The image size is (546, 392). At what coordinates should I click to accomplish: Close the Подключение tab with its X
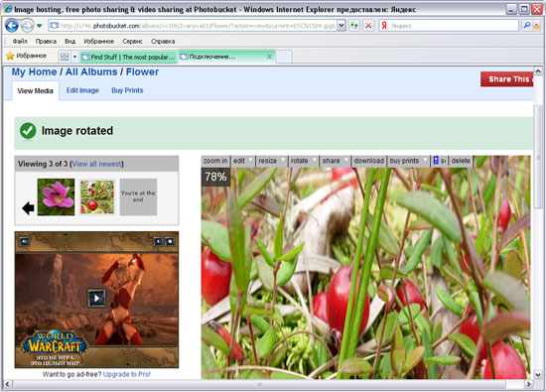(x=269, y=57)
